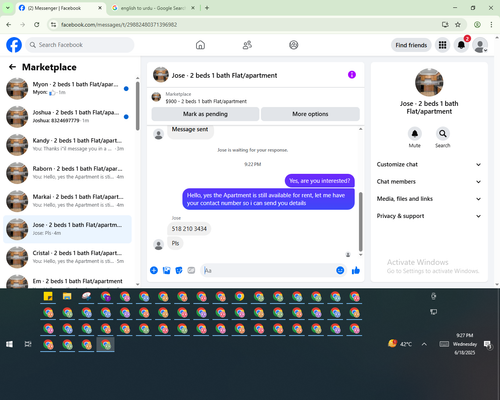Open Sticky Notes from the taskbar
The height and width of the screenshot is (400, 500).
48,296
